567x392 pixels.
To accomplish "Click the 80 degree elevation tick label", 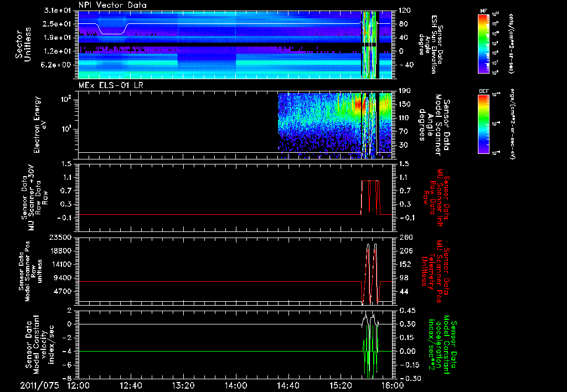I will (x=403, y=24).
